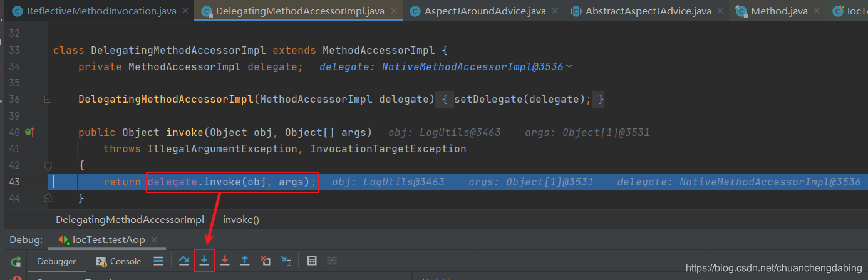
Task: Collapse invoke method fold marker on line 42
Action: click(48, 165)
